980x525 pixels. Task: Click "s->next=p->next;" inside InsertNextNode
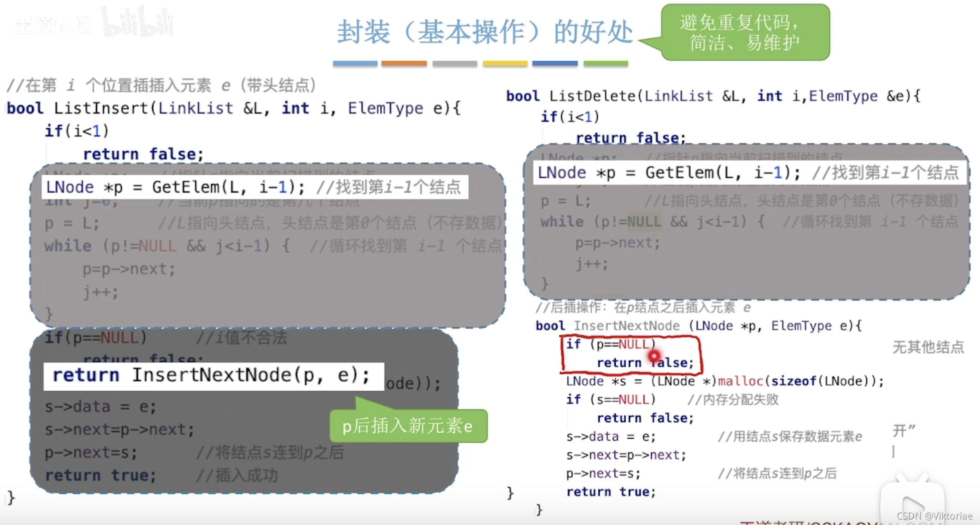click(626, 455)
